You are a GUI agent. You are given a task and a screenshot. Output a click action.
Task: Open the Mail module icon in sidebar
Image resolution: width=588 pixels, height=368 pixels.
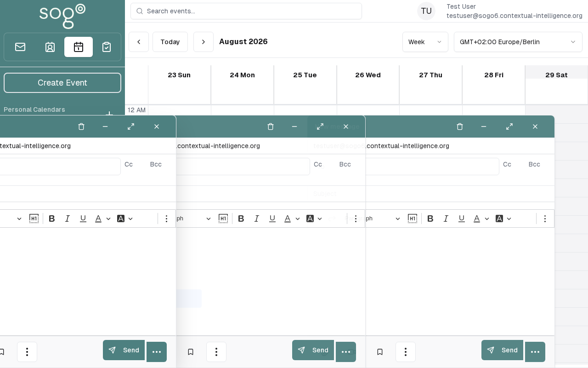pos(20,47)
